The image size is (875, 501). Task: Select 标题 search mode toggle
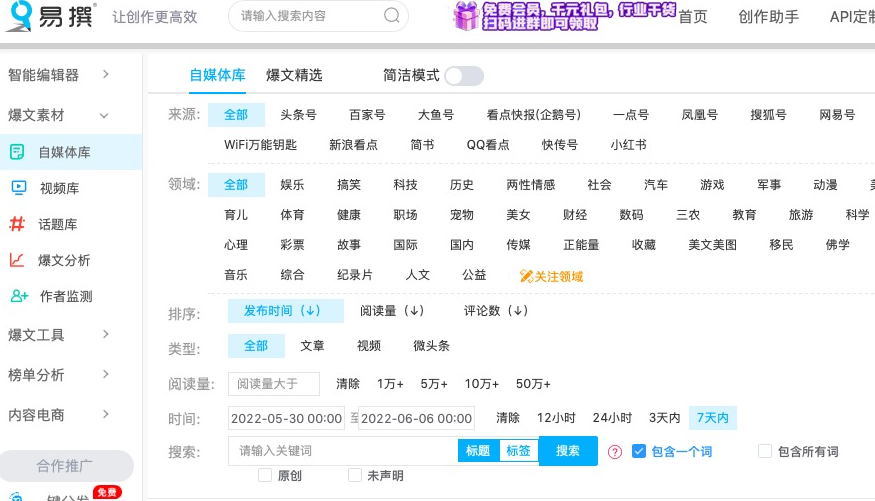point(478,451)
